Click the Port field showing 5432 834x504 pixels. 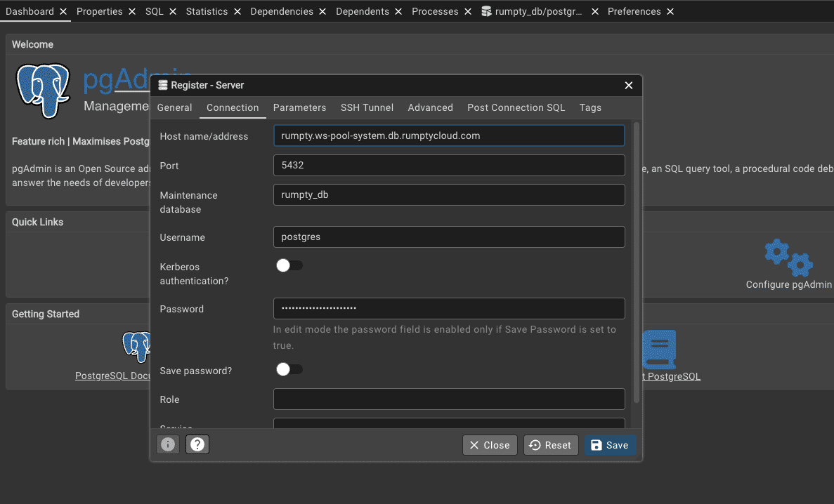point(449,166)
